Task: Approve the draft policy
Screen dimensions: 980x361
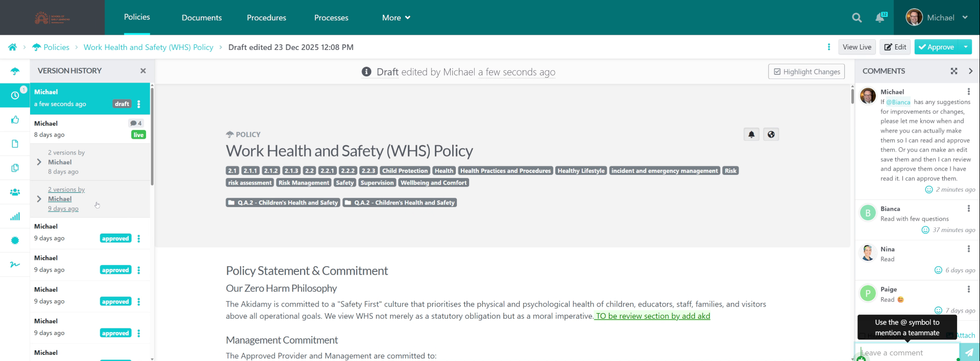Action: [937, 47]
